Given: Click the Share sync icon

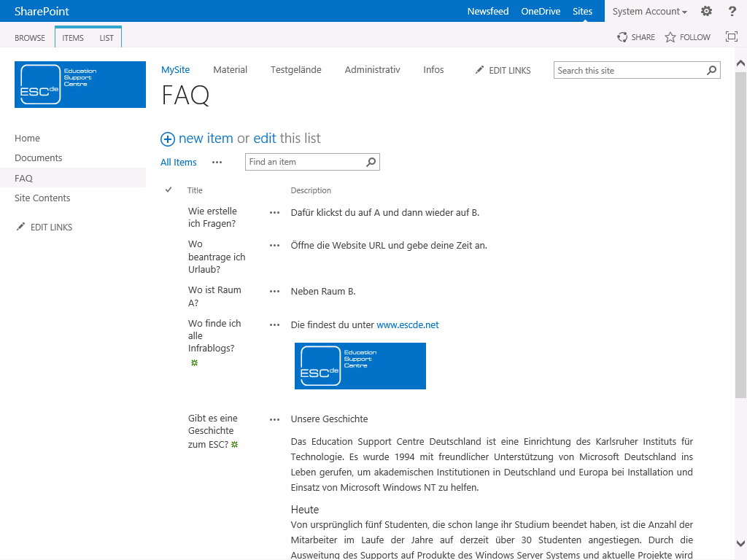Looking at the screenshot, I should [x=622, y=37].
